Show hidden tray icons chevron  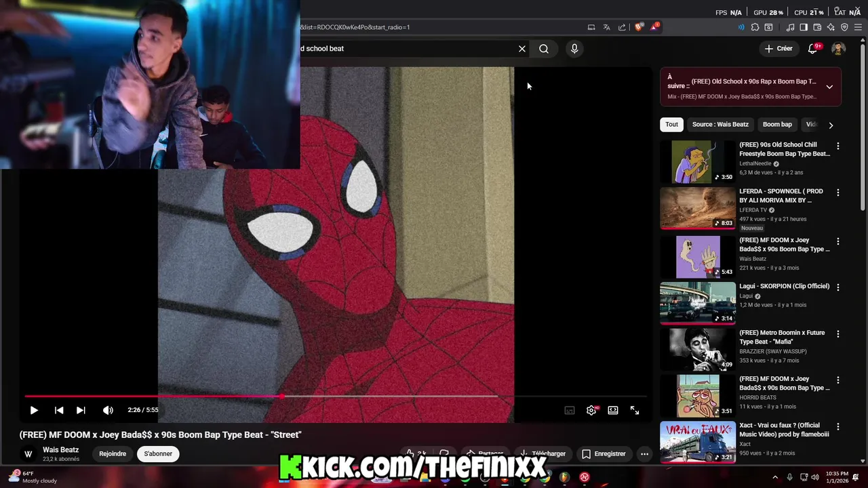tap(775, 477)
